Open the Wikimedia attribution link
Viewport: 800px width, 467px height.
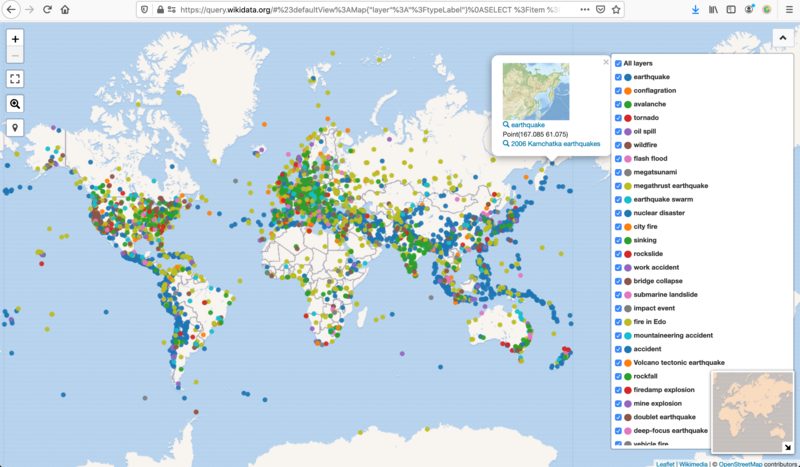click(x=693, y=464)
